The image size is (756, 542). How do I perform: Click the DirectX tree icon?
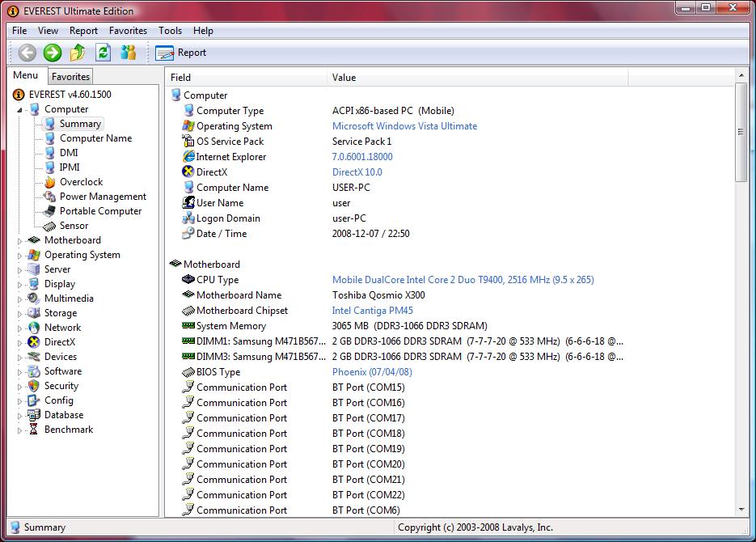pos(34,342)
